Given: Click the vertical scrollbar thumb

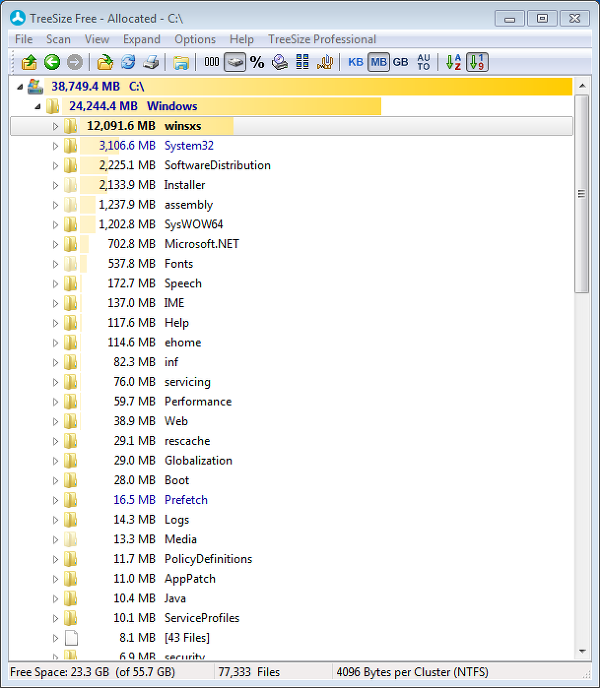Looking at the screenshot, I should (582, 194).
